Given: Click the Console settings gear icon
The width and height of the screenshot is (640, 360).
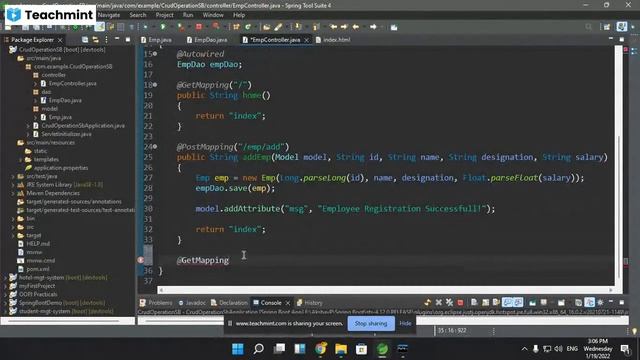Looking at the screenshot, I should pos(600,302).
